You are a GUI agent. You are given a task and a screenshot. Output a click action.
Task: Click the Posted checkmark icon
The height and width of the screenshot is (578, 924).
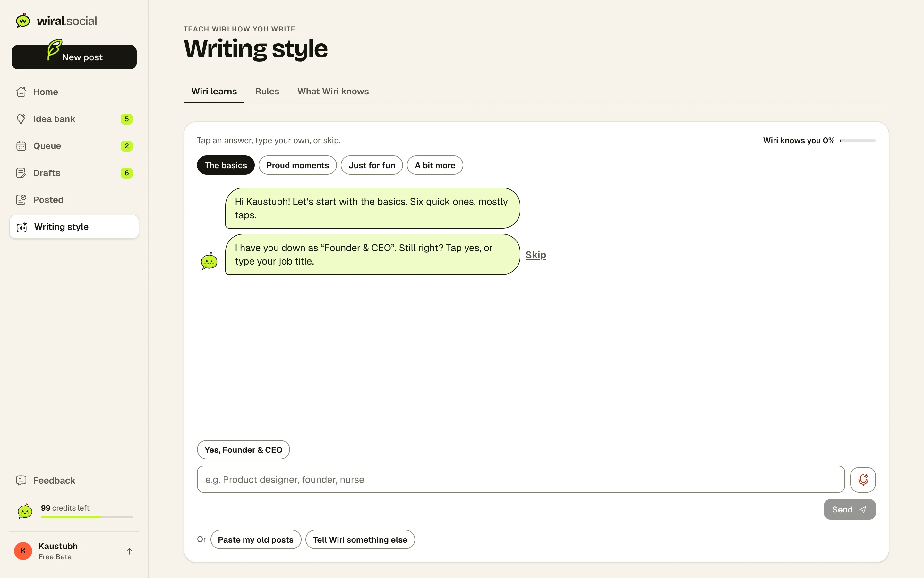(21, 199)
